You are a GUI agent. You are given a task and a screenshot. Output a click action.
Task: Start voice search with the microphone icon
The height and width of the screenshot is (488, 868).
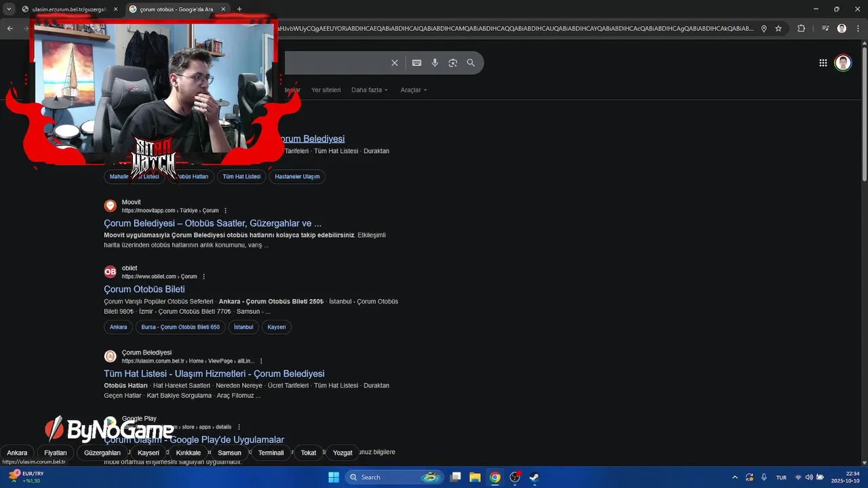pyautogui.click(x=435, y=63)
